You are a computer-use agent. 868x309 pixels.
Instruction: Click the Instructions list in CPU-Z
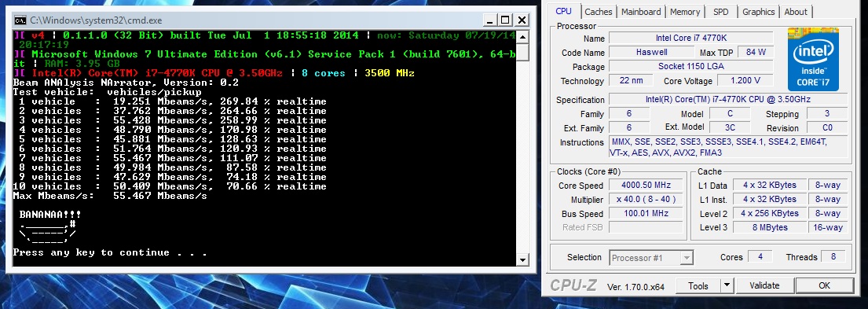pos(728,147)
